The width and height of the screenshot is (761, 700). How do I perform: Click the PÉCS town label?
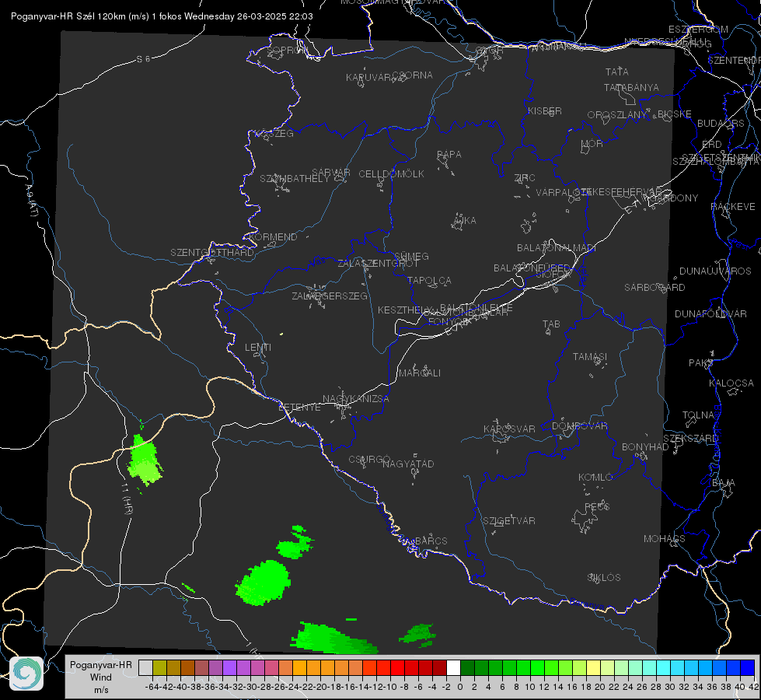tap(596, 507)
